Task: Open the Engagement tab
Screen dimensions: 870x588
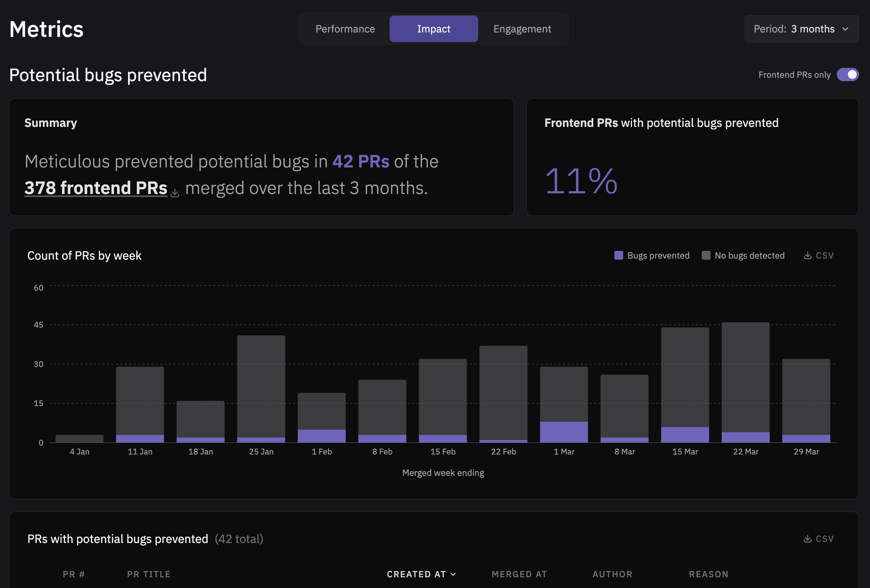Action: 522,29
